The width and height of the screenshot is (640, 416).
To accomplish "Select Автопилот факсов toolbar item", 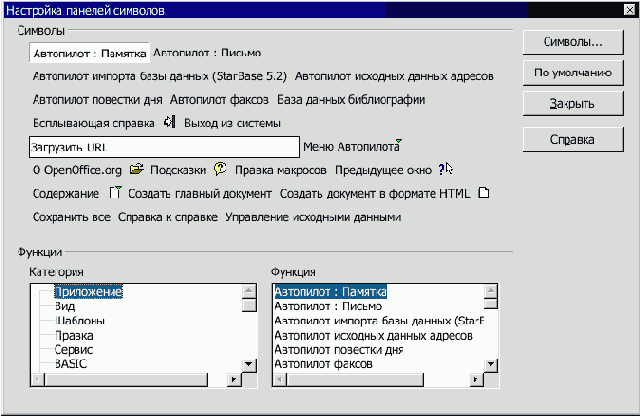I will pyautogui.click(x=219, y=100).
